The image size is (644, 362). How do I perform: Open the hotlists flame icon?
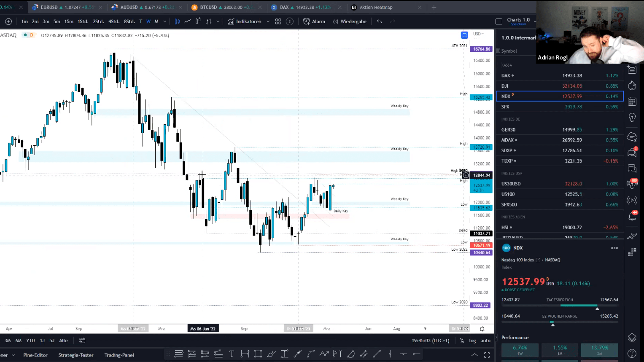coord(632,86)
